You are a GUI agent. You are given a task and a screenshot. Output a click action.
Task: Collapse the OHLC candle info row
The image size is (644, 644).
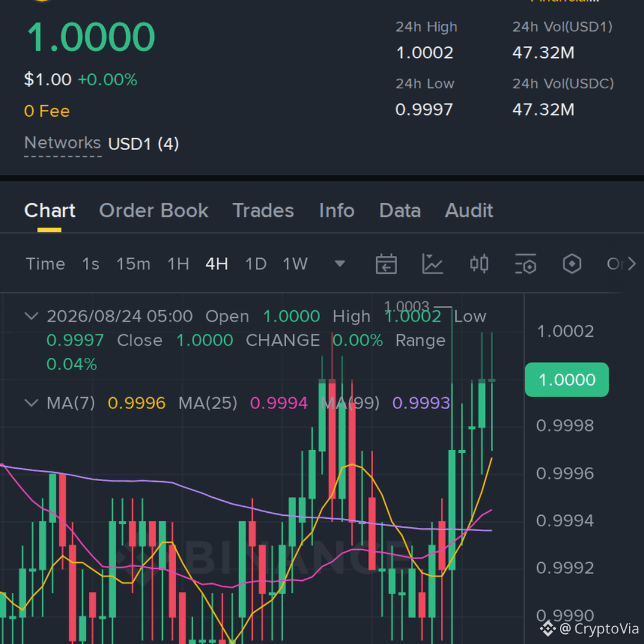pyautogui.click(x=32, y=316)
